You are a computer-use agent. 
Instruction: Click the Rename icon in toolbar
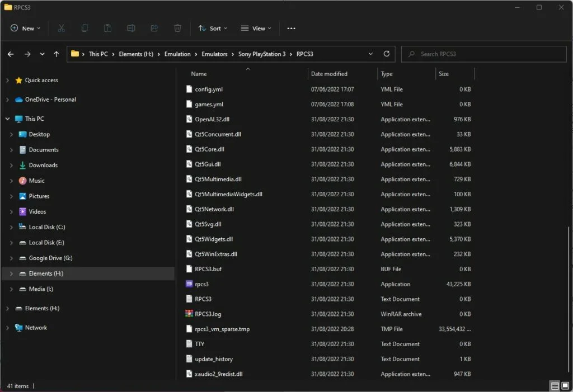[131, 28]
